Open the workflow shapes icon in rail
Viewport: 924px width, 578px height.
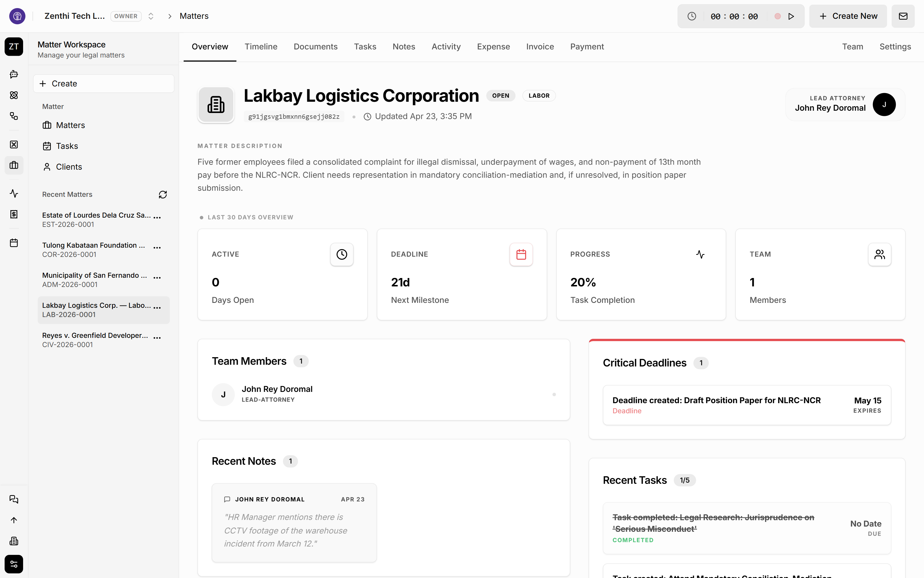coord(14,116)
